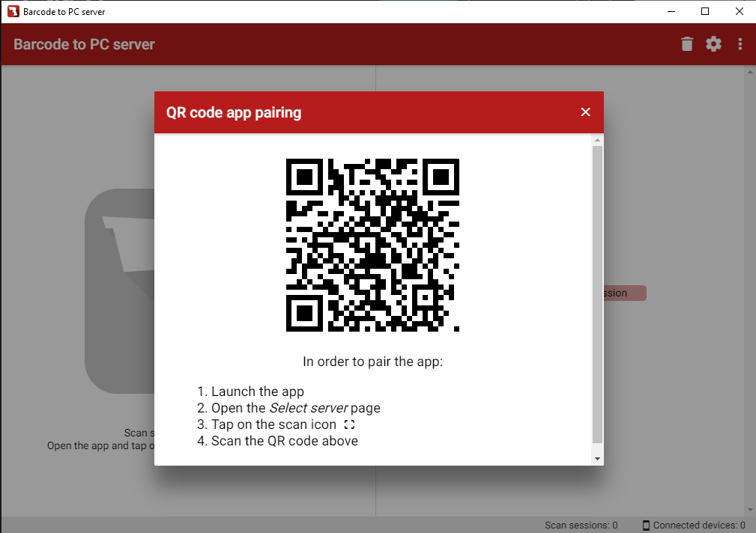The height and width of the screenshot is (533, 756).
Task: Click the trash icon in the header
Action: pos(687,44)
